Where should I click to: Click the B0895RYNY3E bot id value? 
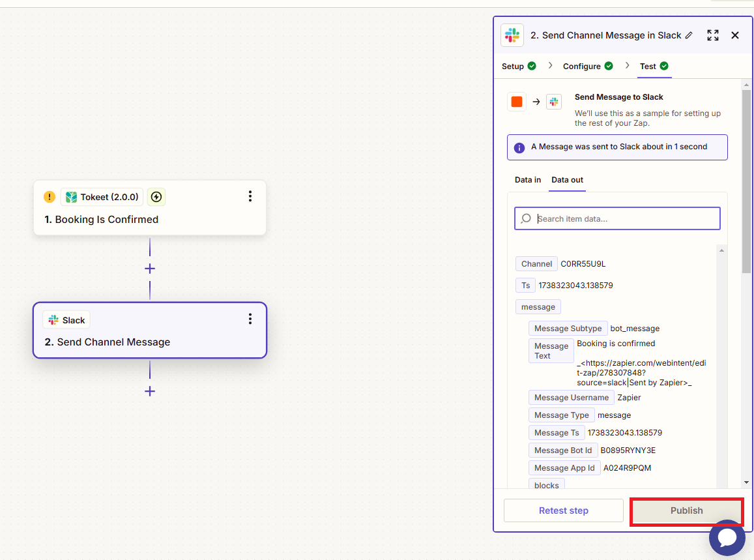pyautogui.click(x=628, y=450)
